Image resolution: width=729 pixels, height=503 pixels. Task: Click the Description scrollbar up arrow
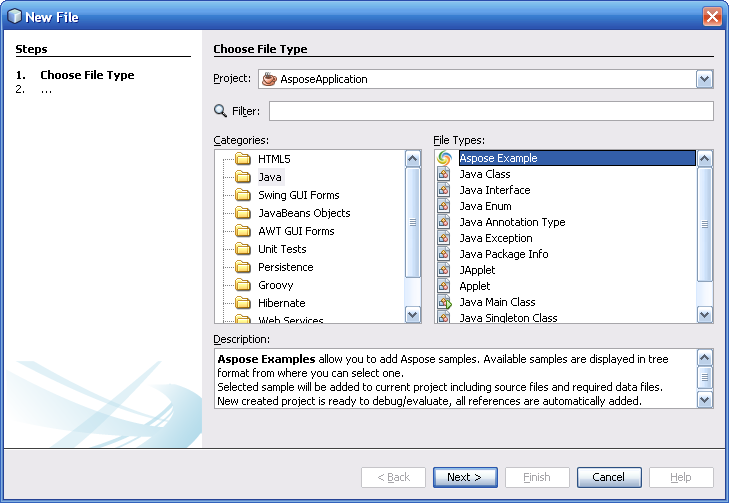point(705,357)
